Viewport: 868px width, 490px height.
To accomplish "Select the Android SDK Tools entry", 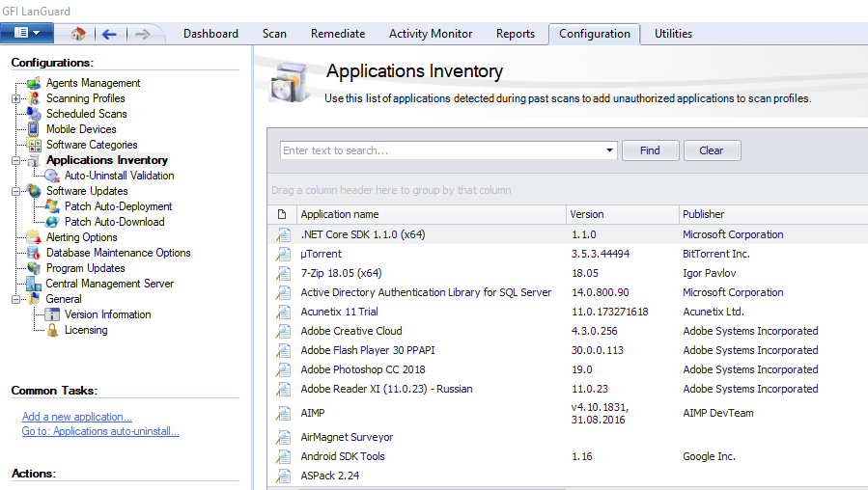I will (x=569, y=456).
